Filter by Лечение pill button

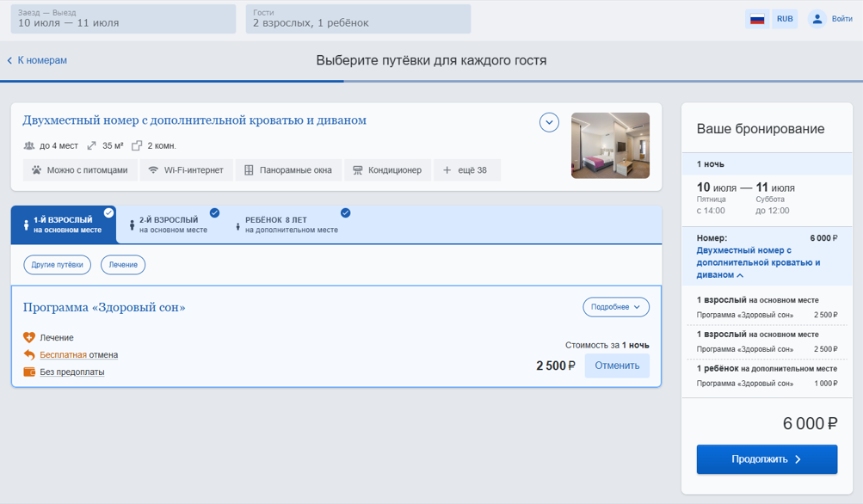click(x=123, y=265)
